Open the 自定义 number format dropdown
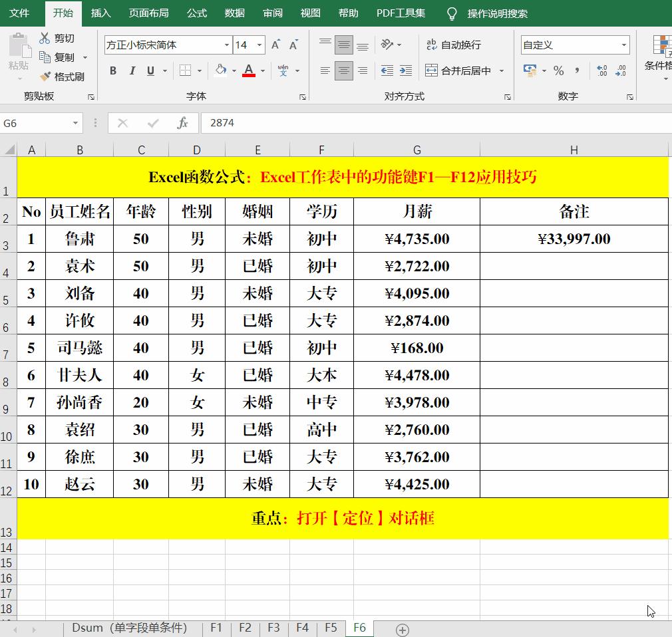The height and width of the screenshot is (637, 672). pyautogui.click(x=625, y=45)
